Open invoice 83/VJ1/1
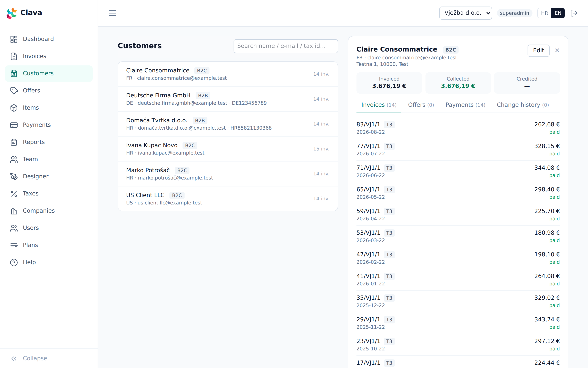Screen dimensions: 588x368 tap(458, 128)
